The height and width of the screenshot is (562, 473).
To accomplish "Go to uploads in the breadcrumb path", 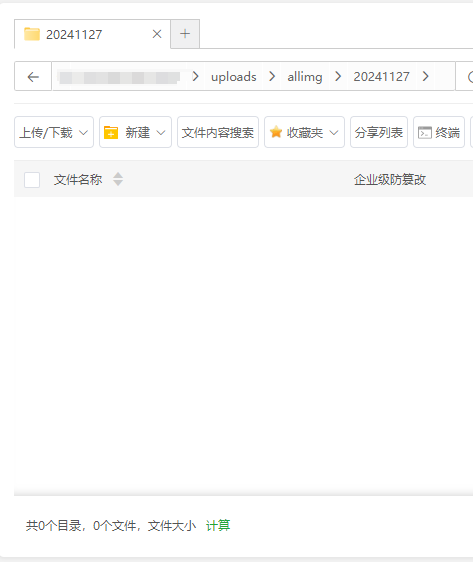I will point(234,76).
